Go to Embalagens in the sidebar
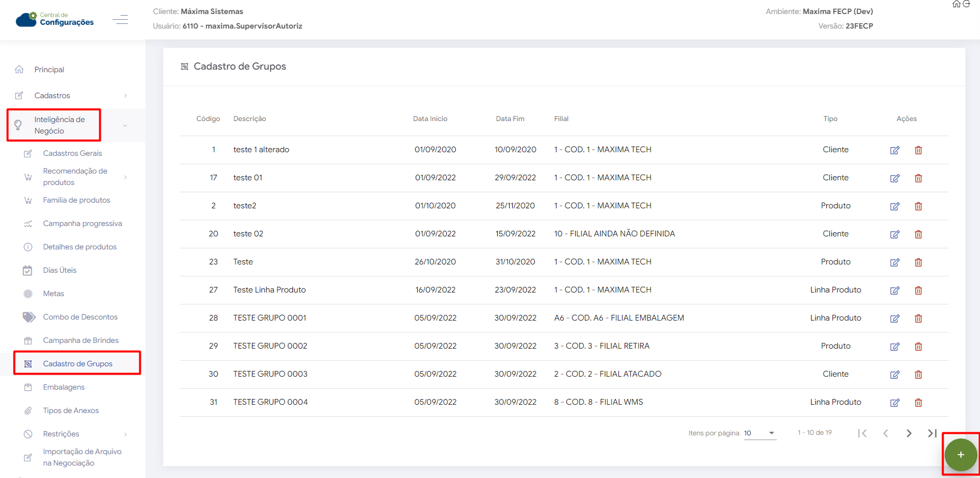The width and height of the screenshot is (980, 478). click(x=63, y=387)
